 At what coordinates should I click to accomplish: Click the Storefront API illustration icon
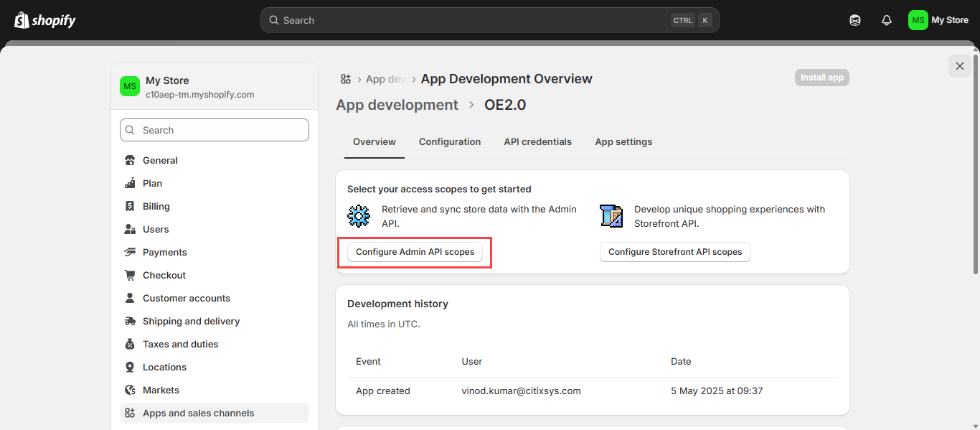(x=611, y=215)
